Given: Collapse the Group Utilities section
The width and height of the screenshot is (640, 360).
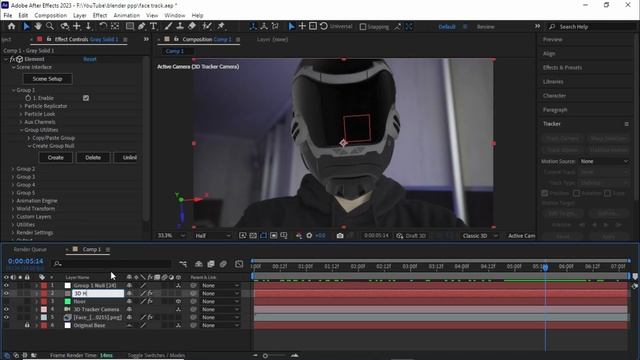Looking at the screenshot, I should [x=21, y=130].
